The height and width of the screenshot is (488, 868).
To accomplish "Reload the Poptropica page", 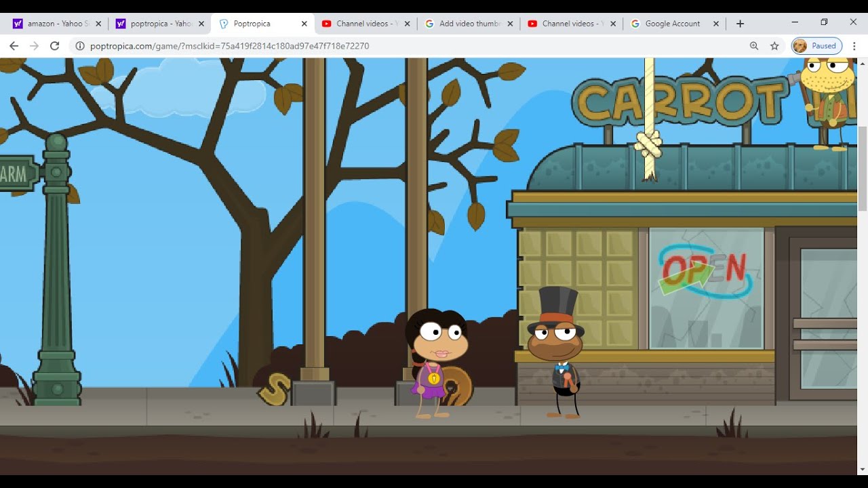I will click(55, 46).
